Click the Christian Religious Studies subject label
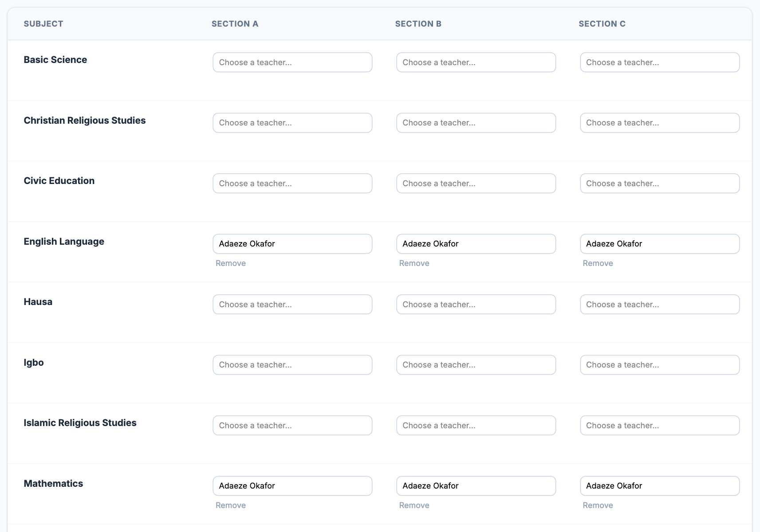The width and height of the screenshot is (760, 532). (x=85, y=121)
